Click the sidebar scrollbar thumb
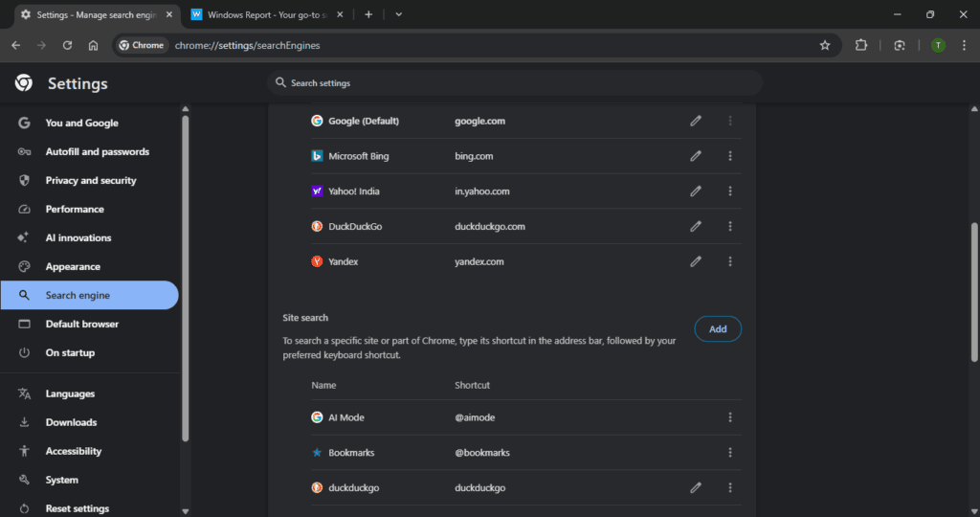The height and width of the screenshot is (517, 980). (x=185, y=279)
